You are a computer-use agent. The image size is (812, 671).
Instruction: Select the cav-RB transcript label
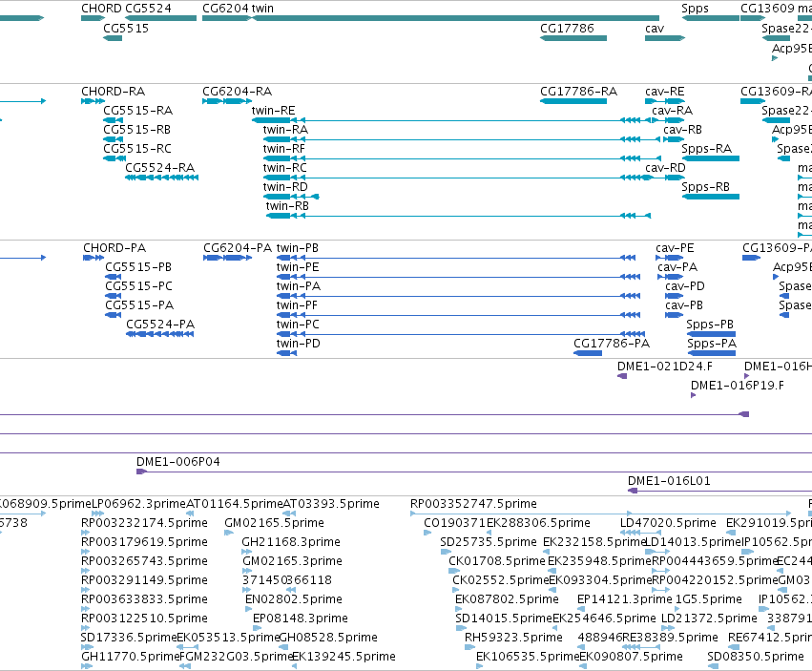coord(682,130)
